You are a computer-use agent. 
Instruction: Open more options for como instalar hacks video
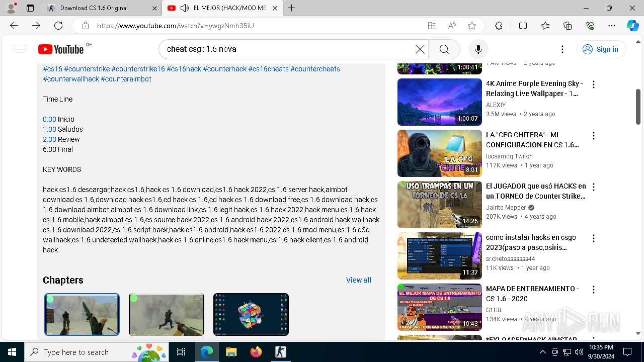pos(594,238)
